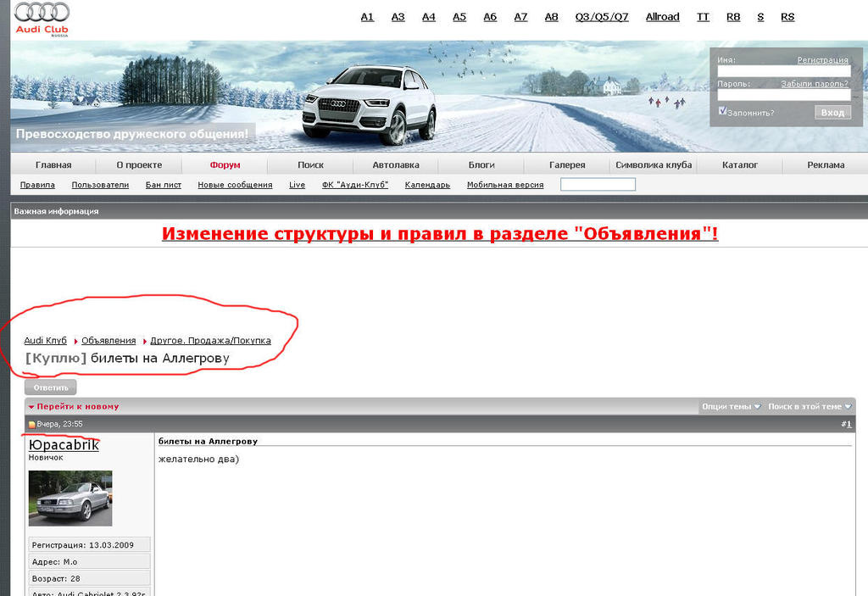Viewport: 868px width, 596px height.
Task: Expand the Поиск в этой теме dropdown
Action: pyautogui.click(x=809, y=407)
